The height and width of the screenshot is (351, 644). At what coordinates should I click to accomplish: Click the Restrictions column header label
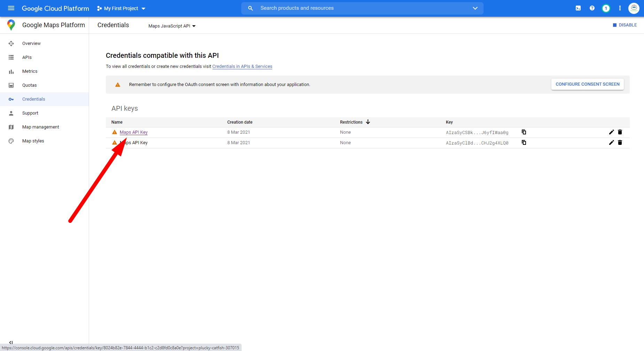[351, 122]
